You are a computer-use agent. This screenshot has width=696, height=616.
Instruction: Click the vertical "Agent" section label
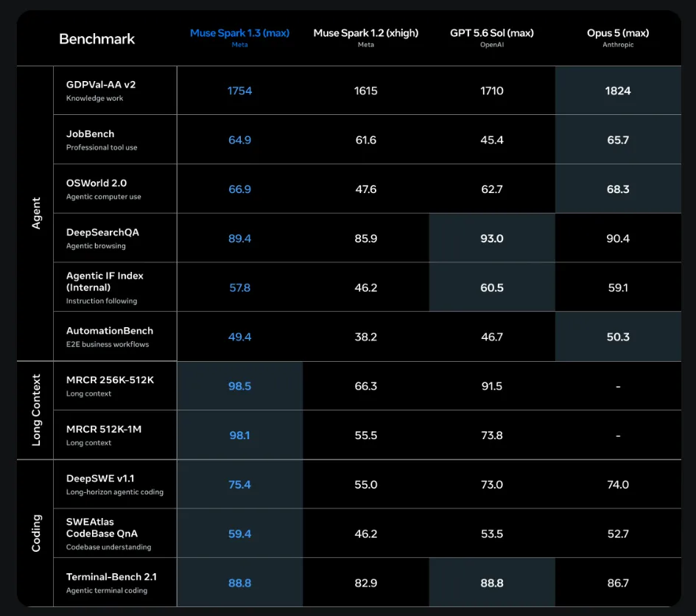(36, 213)
